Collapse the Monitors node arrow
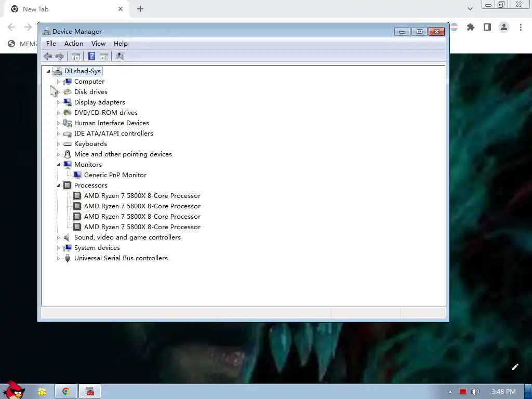The image size is (532, 399). 58,165
